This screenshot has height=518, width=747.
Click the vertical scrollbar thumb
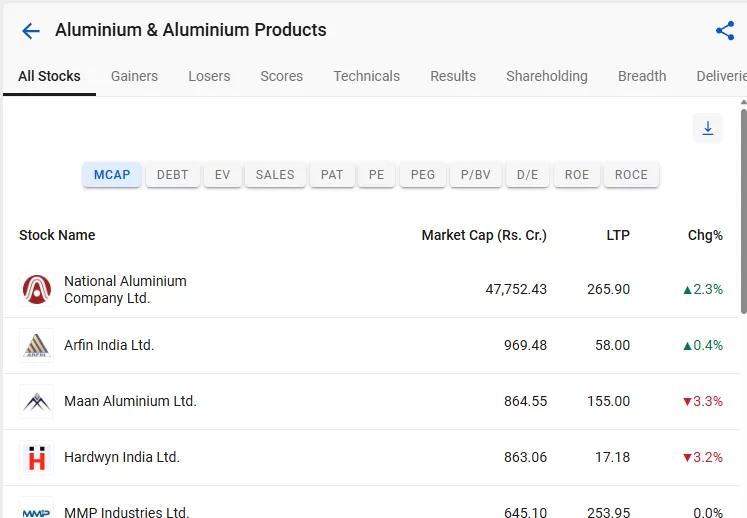point(744,211)
